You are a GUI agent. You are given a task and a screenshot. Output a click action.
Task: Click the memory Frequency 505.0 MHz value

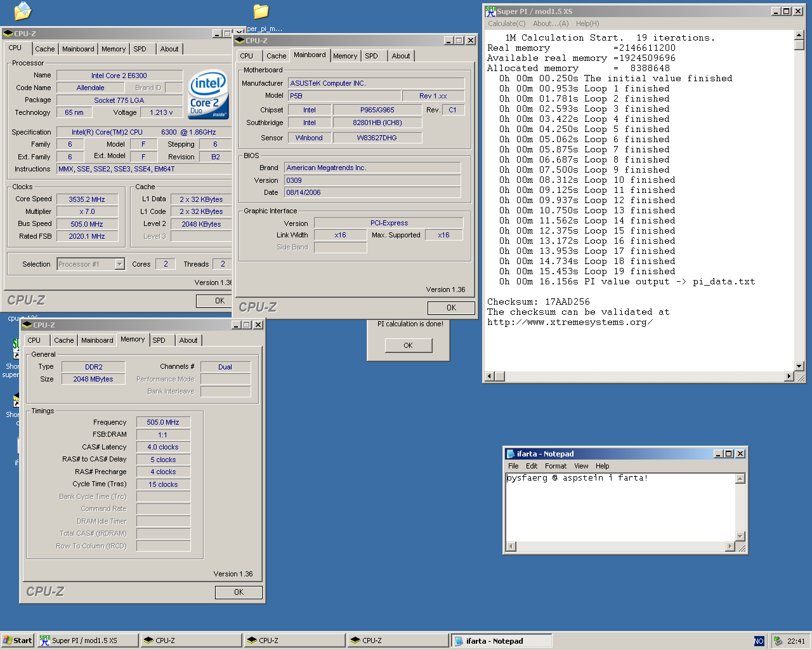pyautogui.click(x=163, y=422)
